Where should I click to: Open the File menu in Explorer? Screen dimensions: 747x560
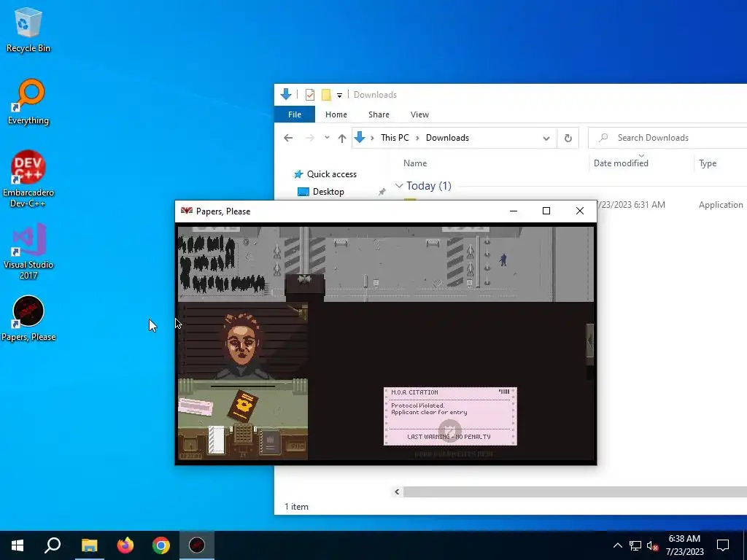tap(295, 114)
